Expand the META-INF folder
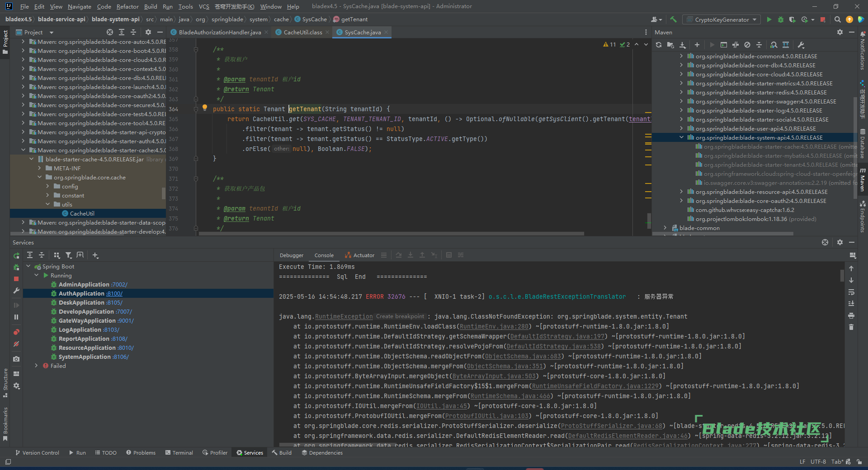Viewport: 868px width, 470px height. [40, 168]
